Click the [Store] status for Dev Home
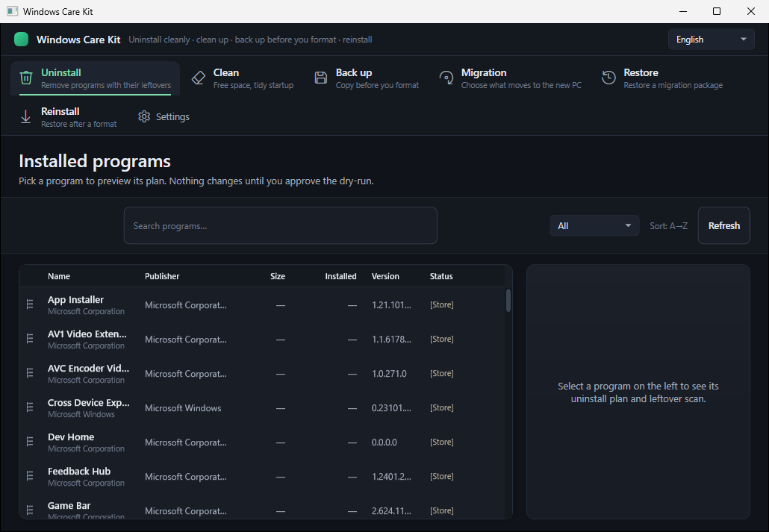 coord(442,442)
